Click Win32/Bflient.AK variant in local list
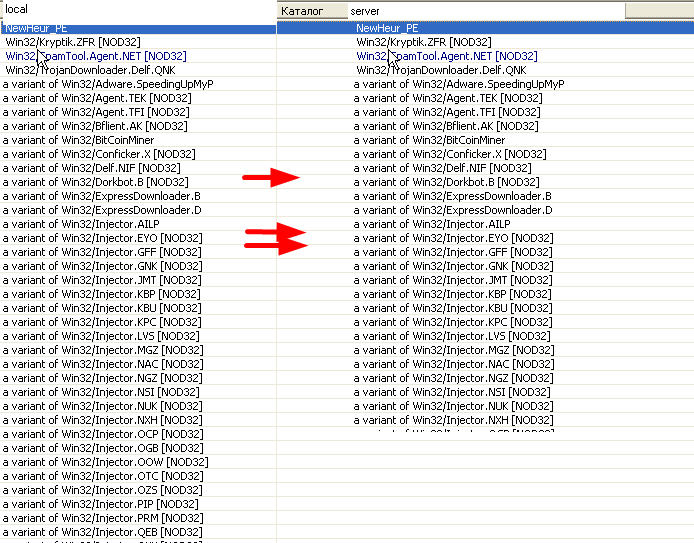 pyautogui.click(x=95, y=126)
